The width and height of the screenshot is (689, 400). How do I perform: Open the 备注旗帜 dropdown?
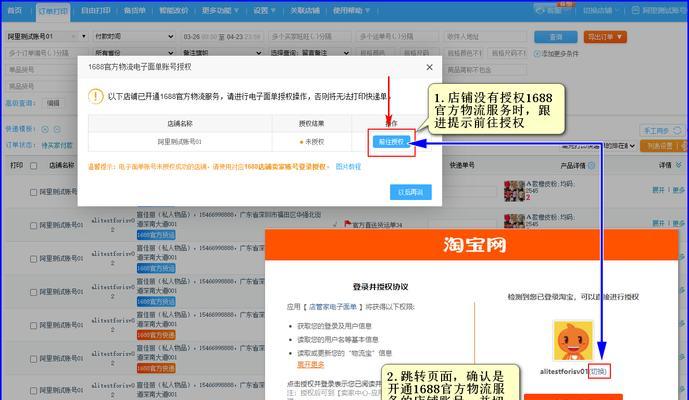pos(222,53)
